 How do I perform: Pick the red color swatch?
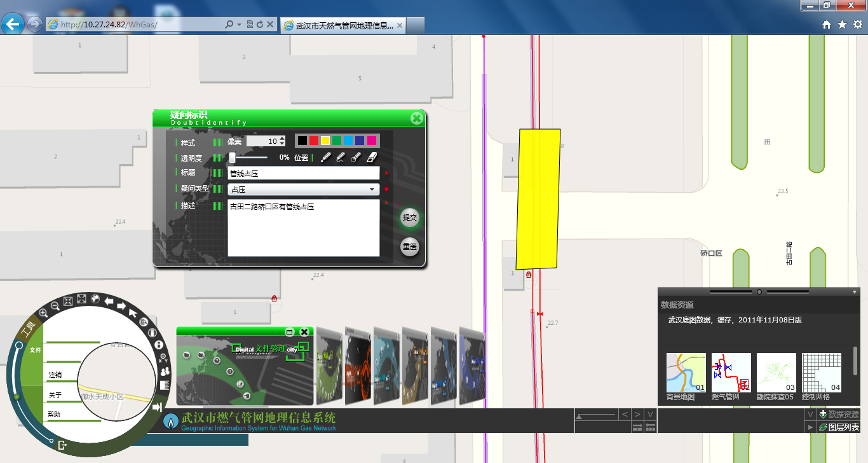[314, 141]
